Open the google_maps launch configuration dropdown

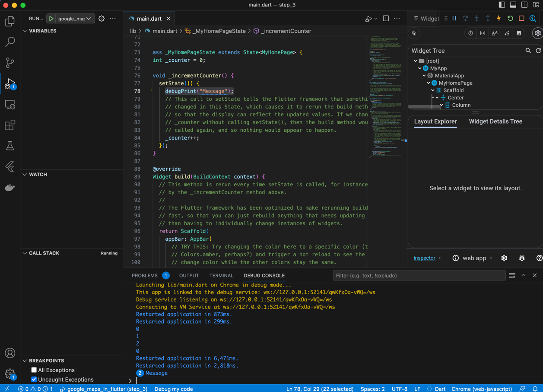click(x=75, y=19)
